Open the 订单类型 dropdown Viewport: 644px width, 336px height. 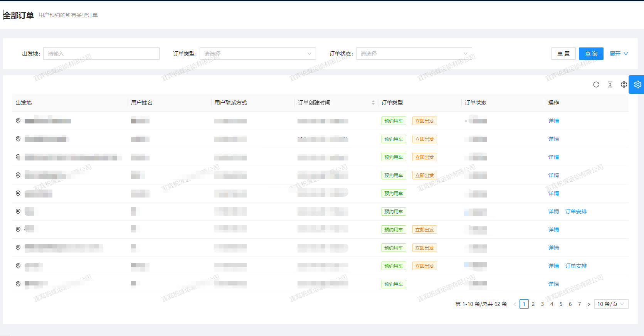tap(258, 54)
